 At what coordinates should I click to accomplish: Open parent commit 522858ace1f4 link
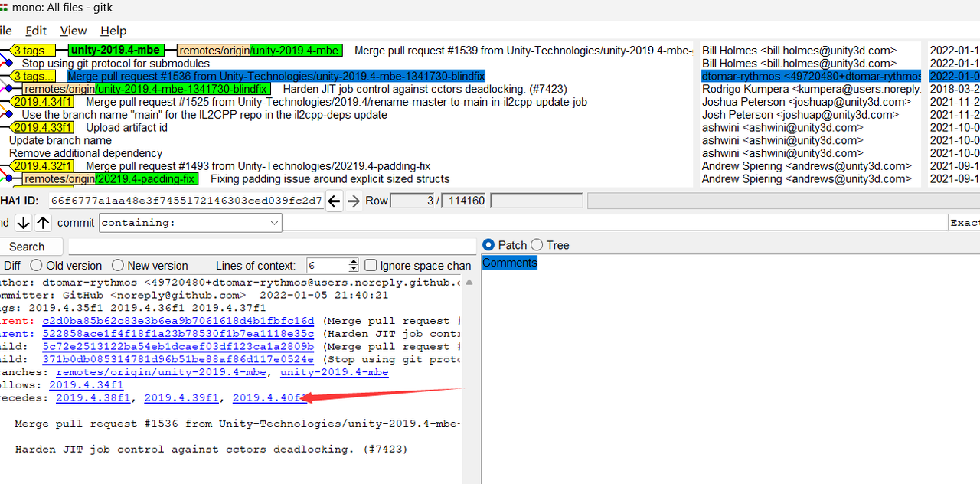(x=178, y=334)
